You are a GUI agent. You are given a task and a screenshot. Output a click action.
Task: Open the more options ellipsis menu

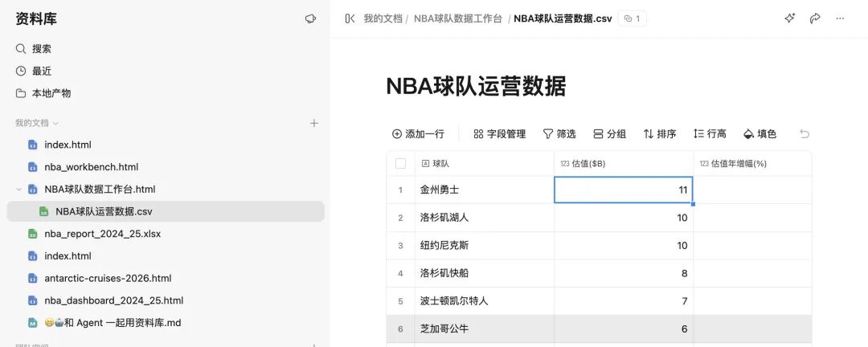(x=841, y=18)
